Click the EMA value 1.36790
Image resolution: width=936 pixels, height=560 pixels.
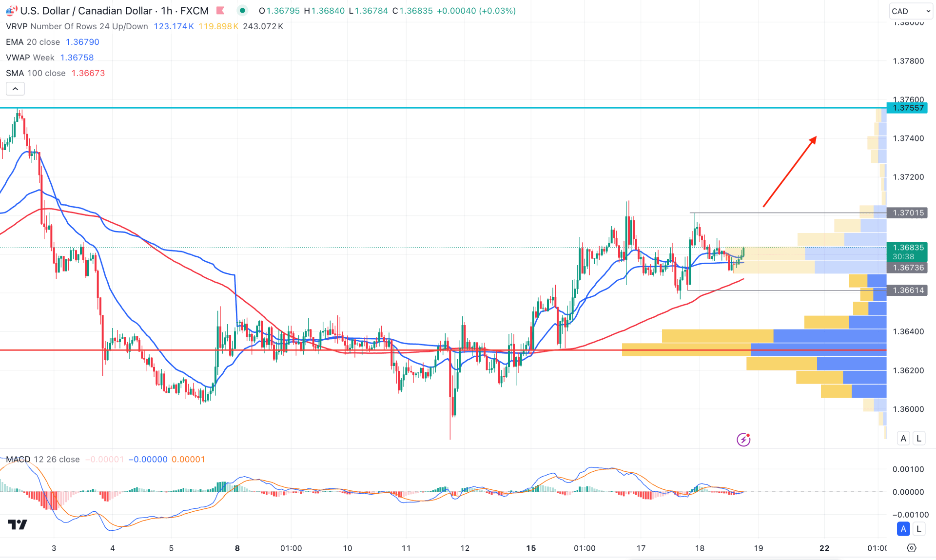(82, 42)
